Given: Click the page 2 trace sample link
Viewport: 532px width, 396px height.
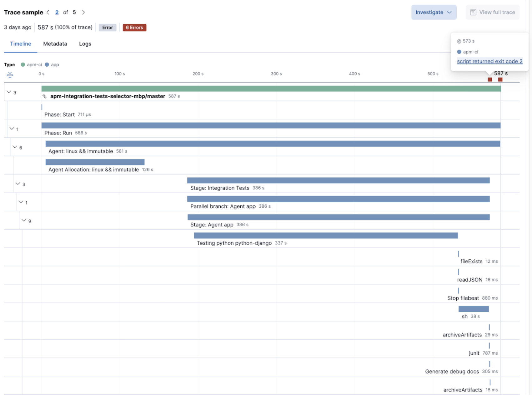Looking at the screenshot, I should [x=57, y=12].
